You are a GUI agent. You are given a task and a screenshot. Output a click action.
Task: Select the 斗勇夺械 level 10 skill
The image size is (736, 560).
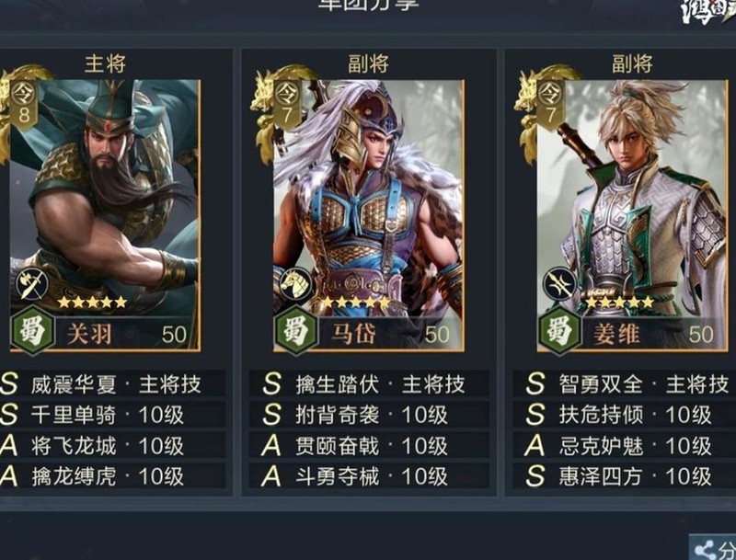369,476
